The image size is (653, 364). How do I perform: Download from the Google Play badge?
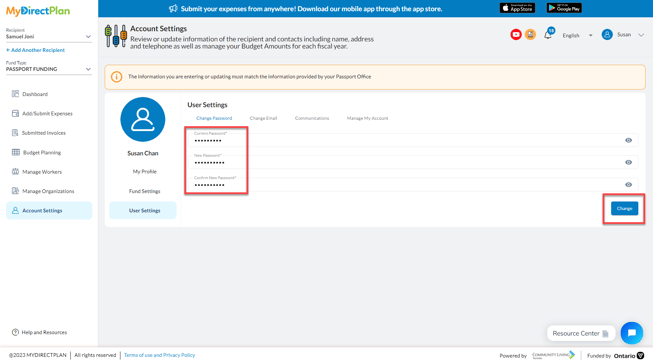pos(564,8)
